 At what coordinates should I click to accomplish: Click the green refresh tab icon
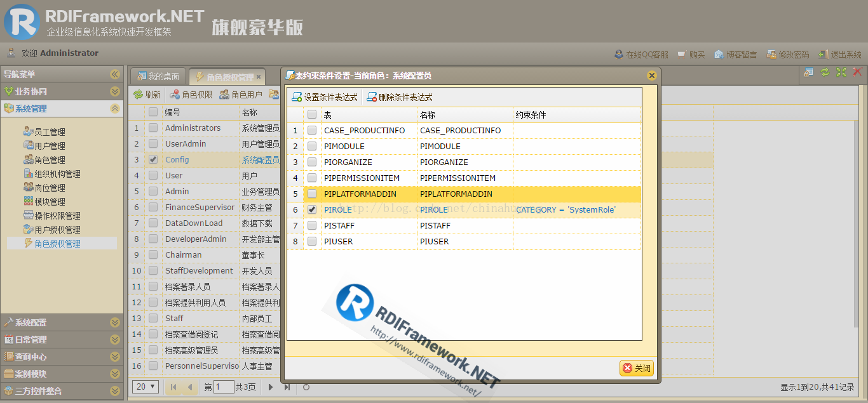coord(825,72)
